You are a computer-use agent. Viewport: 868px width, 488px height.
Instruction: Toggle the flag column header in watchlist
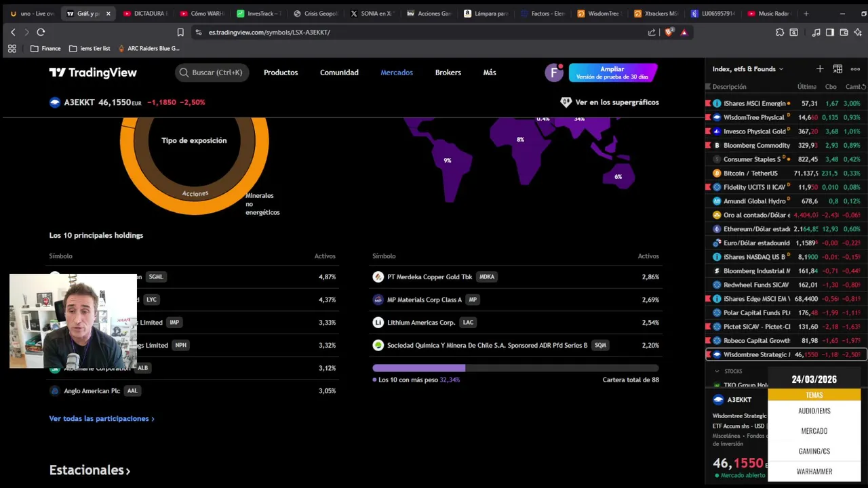click(708, 87)
